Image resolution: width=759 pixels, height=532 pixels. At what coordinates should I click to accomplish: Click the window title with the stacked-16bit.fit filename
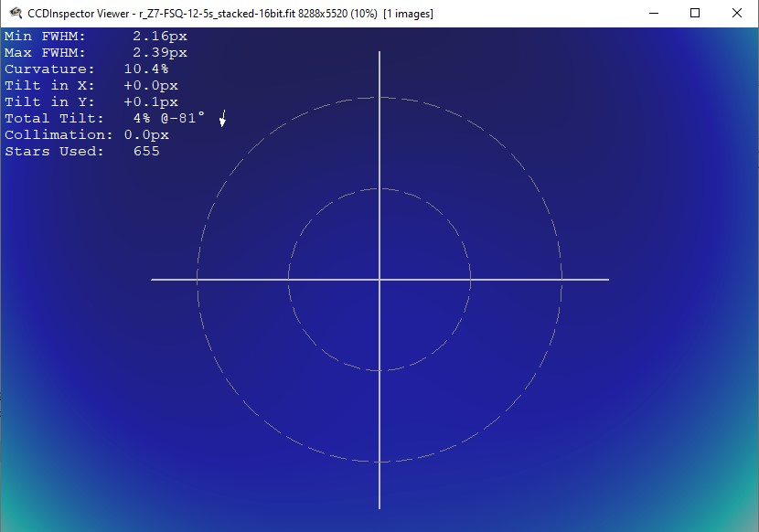[x=230, y=14]
